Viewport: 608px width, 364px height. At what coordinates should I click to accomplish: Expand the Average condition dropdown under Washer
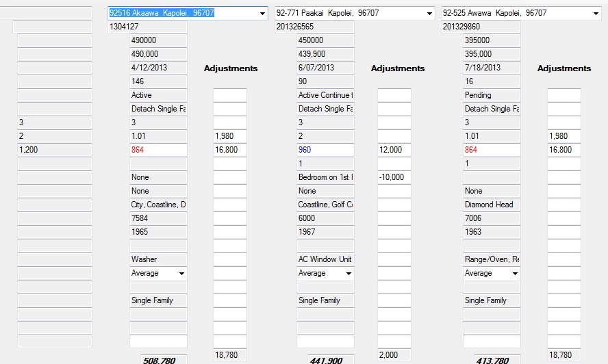(x=181, y=273)
